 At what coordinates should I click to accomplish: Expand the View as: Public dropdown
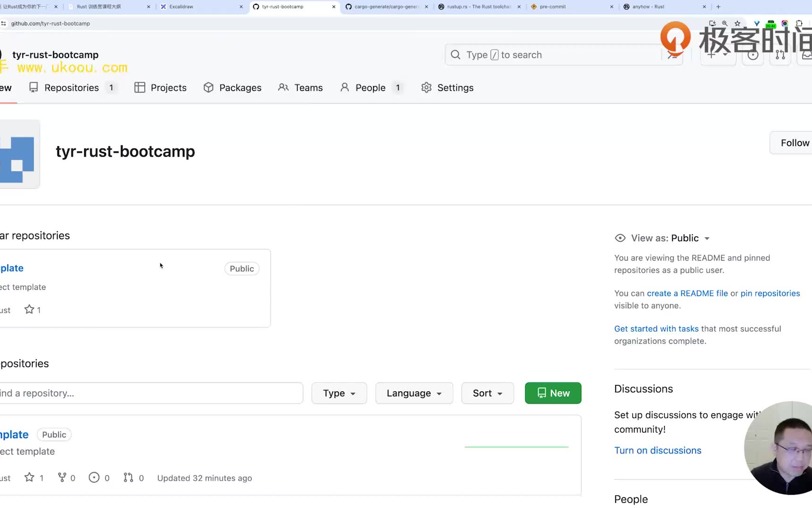(x=670, y=238)
